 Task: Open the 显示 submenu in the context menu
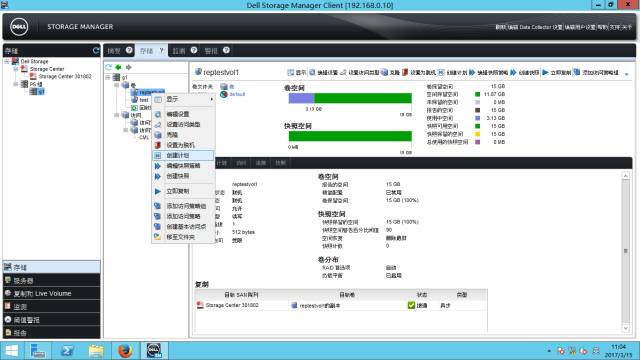point(183,99)
